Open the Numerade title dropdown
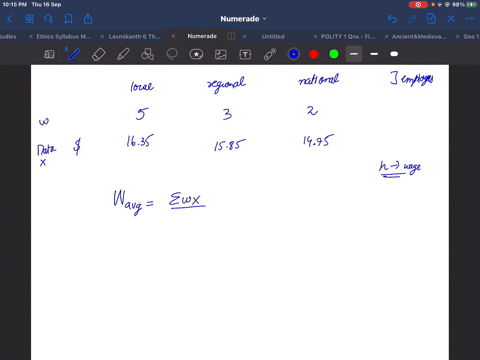The image size is (480, 360). pyautogui.click(x=243, y=19)
